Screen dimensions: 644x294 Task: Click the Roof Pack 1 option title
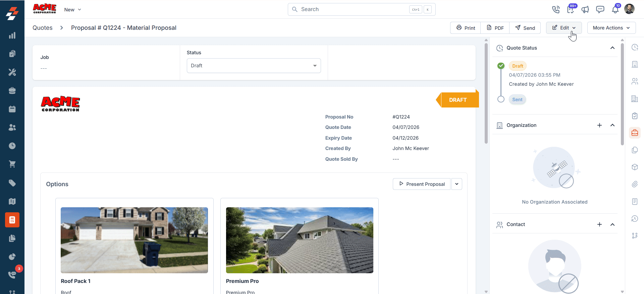(x=75, y=281)
